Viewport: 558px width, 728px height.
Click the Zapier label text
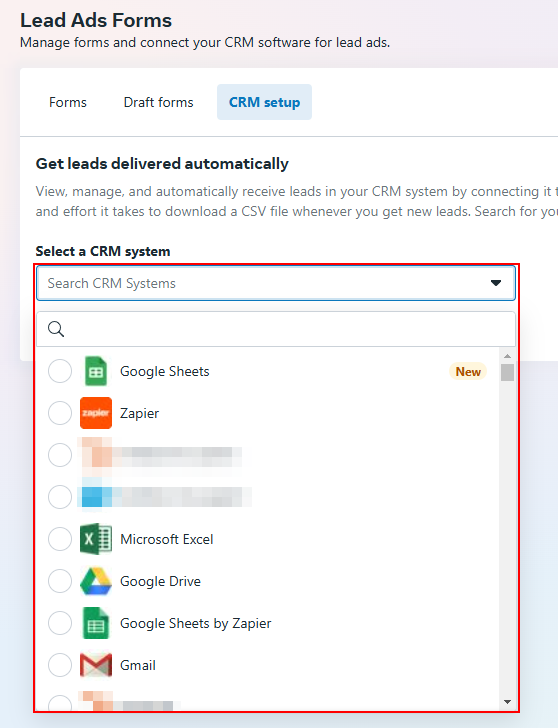click(x=139, y=413)
